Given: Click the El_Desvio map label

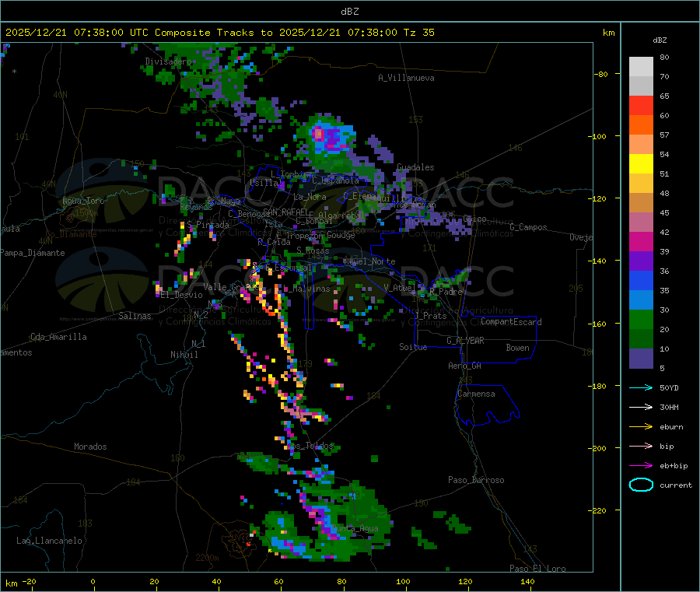Looking at the screenshot, I should pos(182,295).
